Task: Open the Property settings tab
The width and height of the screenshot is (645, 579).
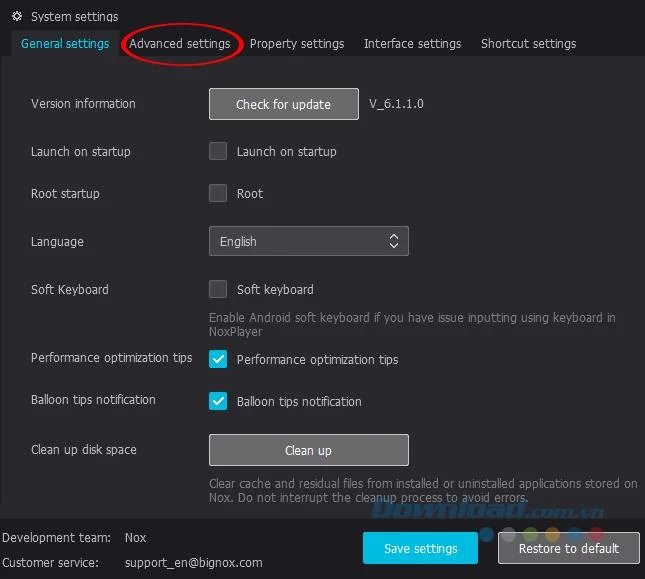Action: (x=297, y=44)
